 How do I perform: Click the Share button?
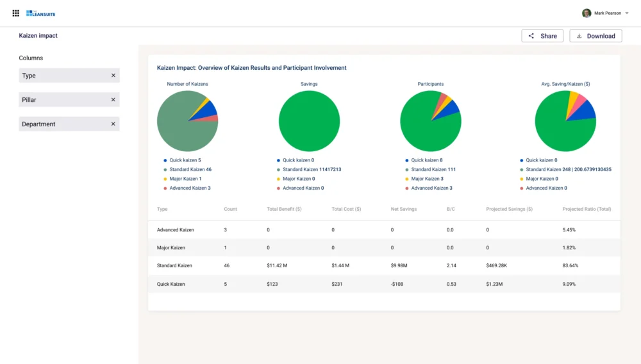pos(542,36)
